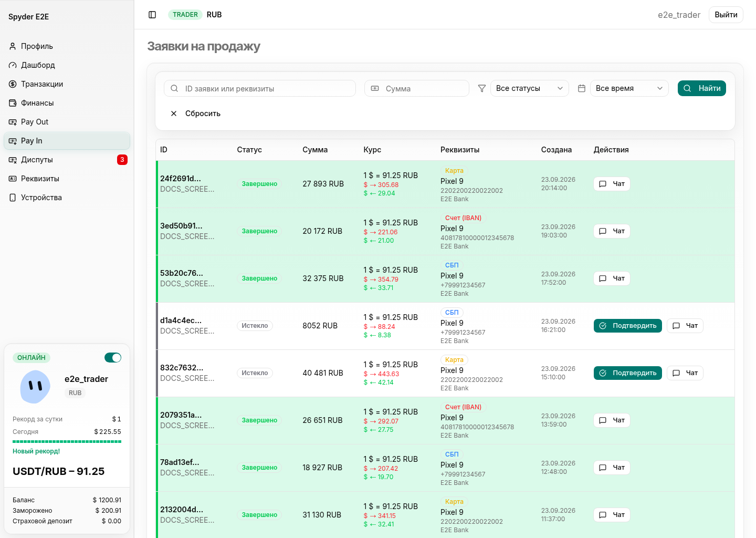The width and height of the screenshot is (756, 538).
Task: Click the Карта tag in 24f2691d row
Action: (x=454, y=171)
